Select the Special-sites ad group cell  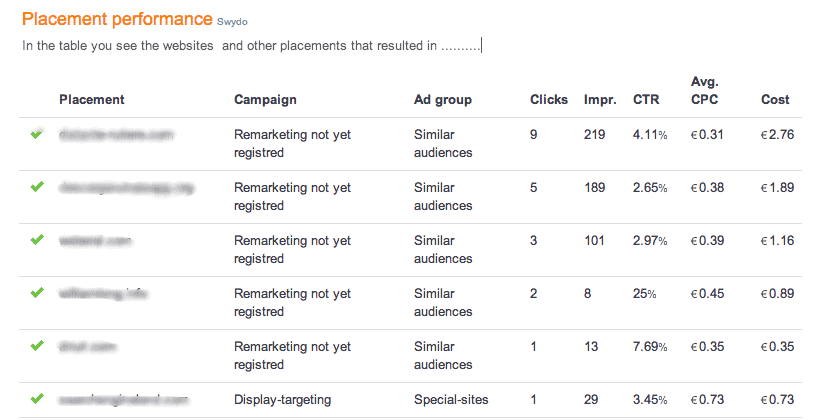(451, 400)
